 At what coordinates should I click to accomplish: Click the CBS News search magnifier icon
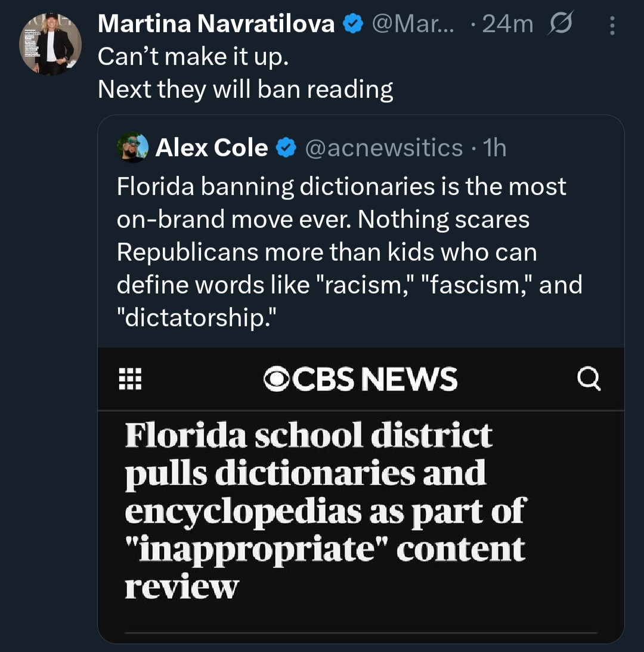click(x=589, y=378)
